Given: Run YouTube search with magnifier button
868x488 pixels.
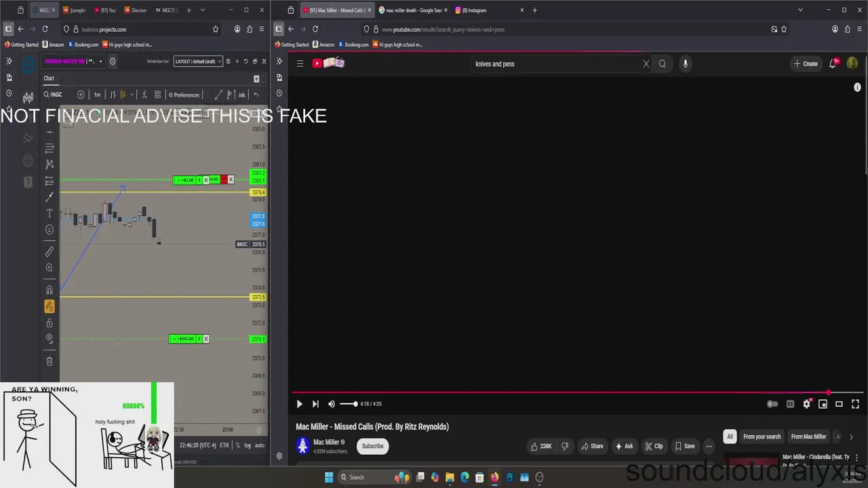Looking at the screenshot, I should pos(663,64).
